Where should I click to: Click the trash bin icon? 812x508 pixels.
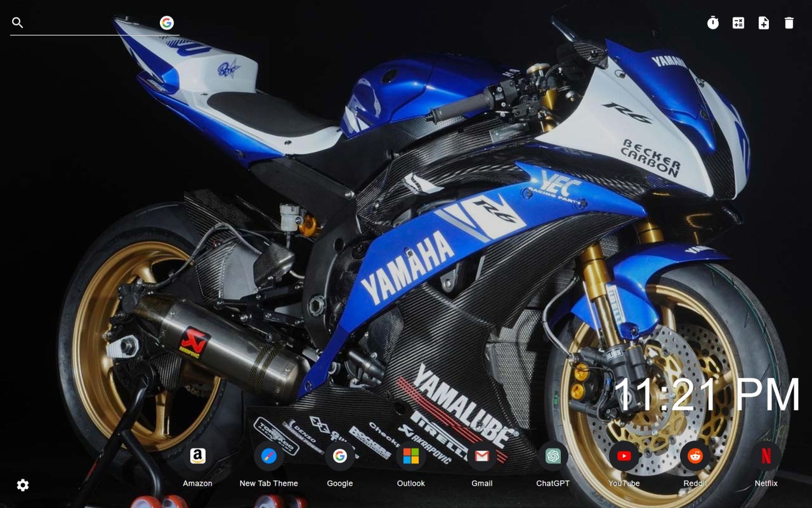789,23
